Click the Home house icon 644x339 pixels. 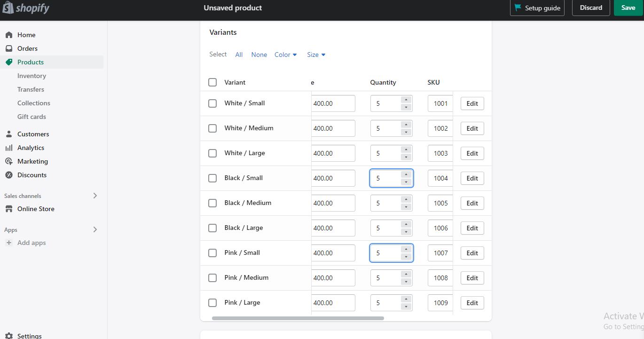(x=9, y=35)
